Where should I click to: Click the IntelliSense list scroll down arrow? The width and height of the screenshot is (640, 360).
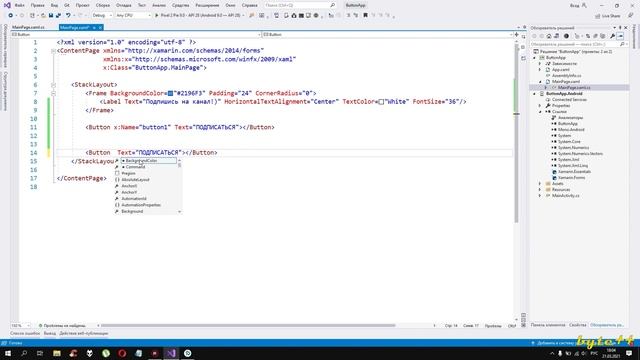coord(180,212)
